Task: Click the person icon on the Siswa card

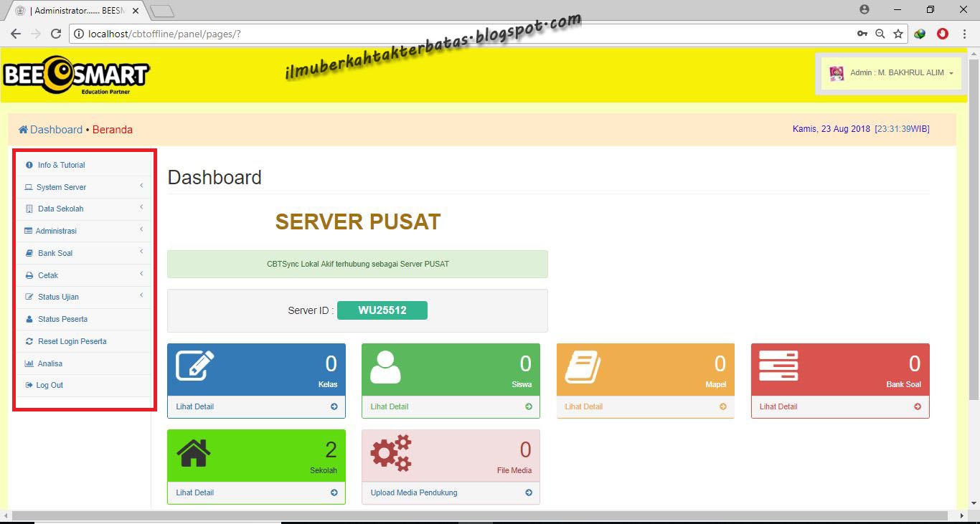Action: [385, 366]
